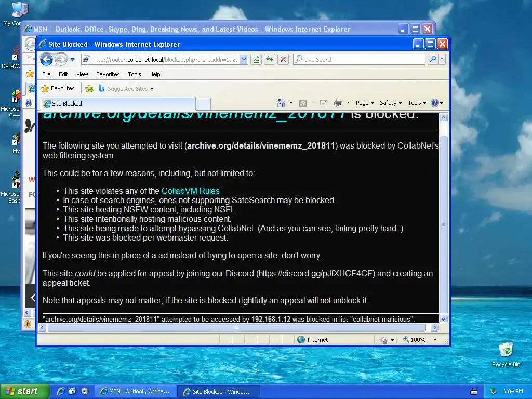
Task: Change zoom level at 100% button
Action: [x=414, y=340]
